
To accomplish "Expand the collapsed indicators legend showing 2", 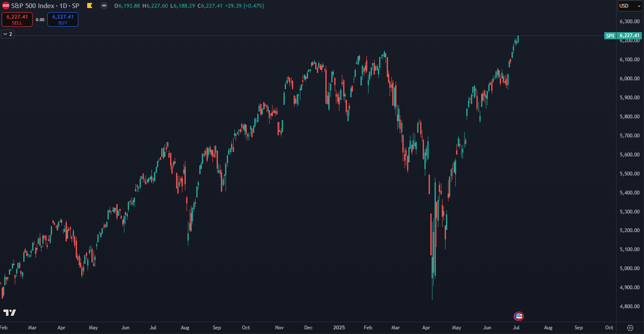I will pos(8,34).
